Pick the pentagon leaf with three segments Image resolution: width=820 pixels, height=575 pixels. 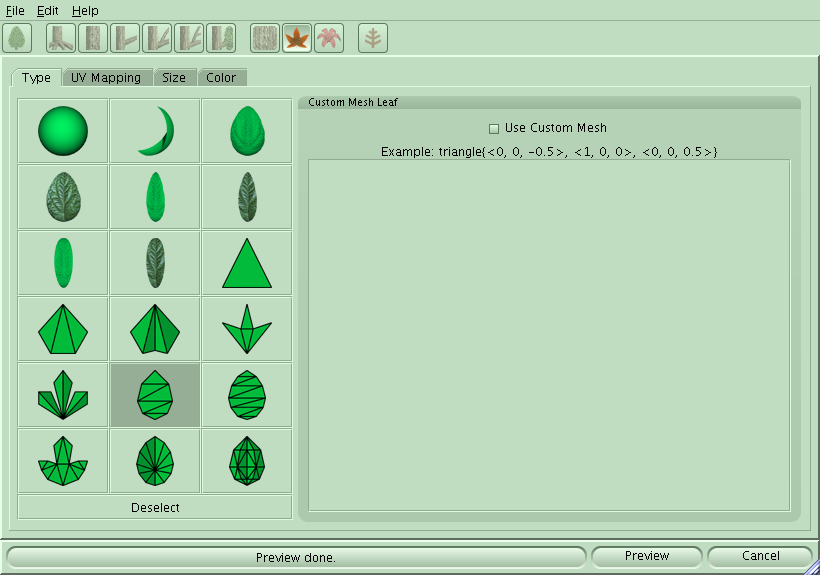point(63,329)
